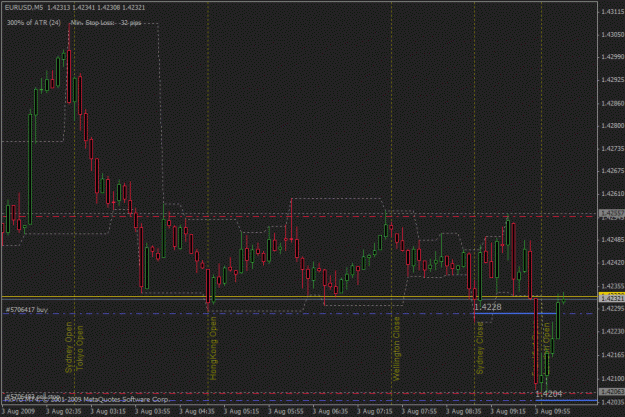This screenshot has height=417, width=625.
Task: Select the 'Wellington Close' session label
Action: coord(396,349)
